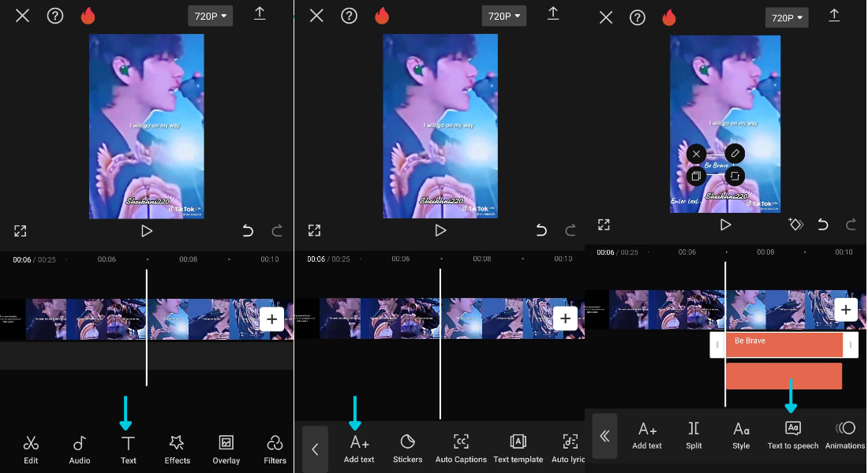Screen dimensions: 868x473
Task: Click the rotate-resize handle on Be Brave text
Action: (x=735, y=176)
